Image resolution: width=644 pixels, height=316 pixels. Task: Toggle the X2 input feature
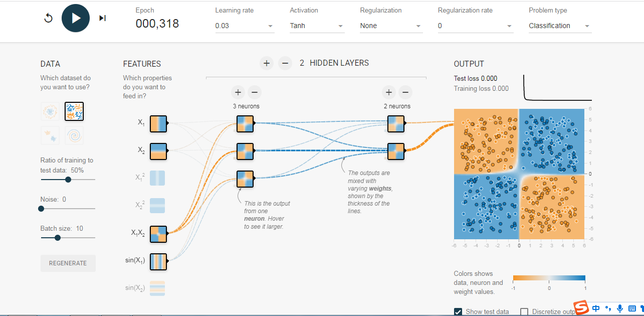coord(158,151)
